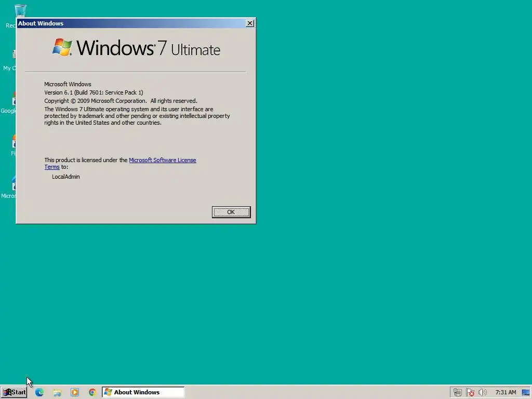Open Windows Explorer from the taskbar
This screenshot has height=399, width=532.
(57, 392)
